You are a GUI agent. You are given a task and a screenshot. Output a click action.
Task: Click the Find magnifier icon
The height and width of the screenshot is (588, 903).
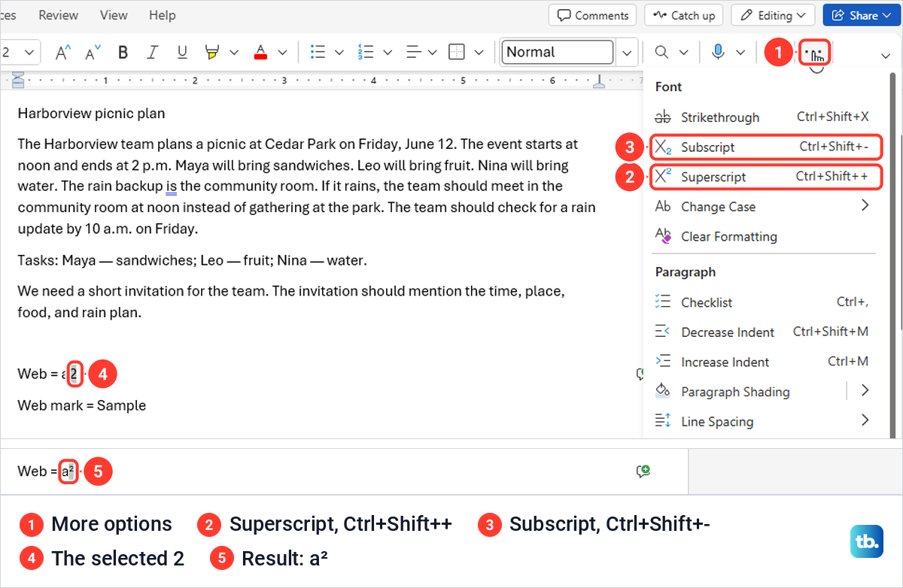(x=661, y=52)
